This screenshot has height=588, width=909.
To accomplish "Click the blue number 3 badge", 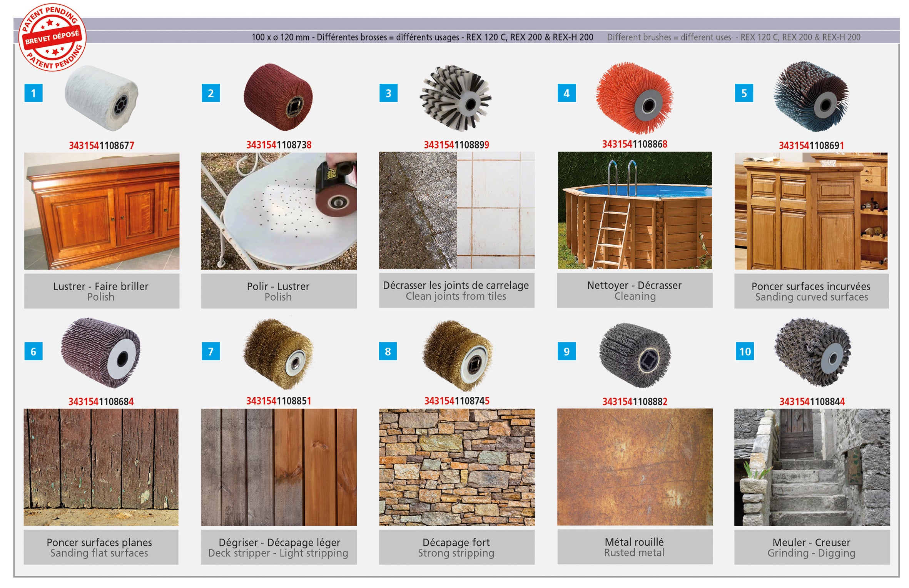I will tap(388, 93).
